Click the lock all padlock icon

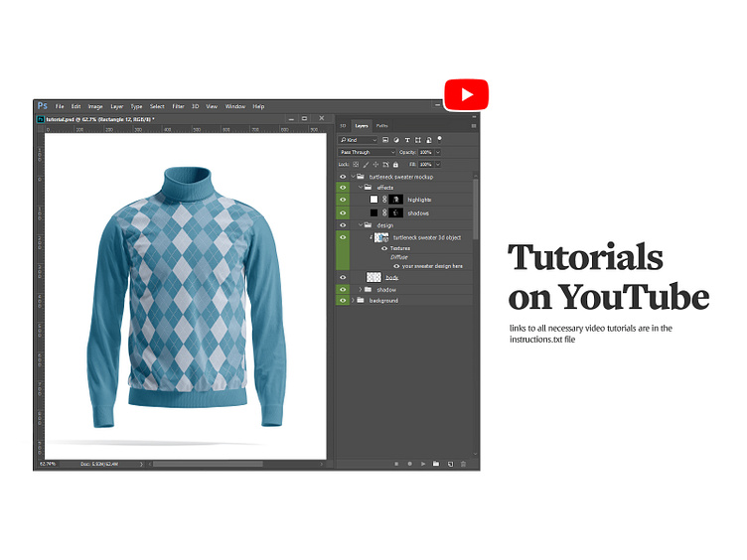tap(396, 164)
